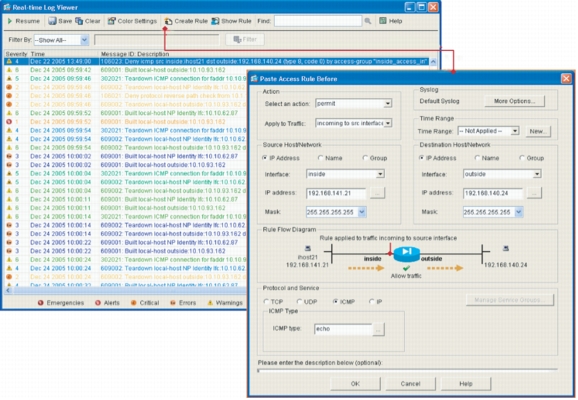Click the filter text input box
Screen dimensions: 578x400
tap(157, 40)
